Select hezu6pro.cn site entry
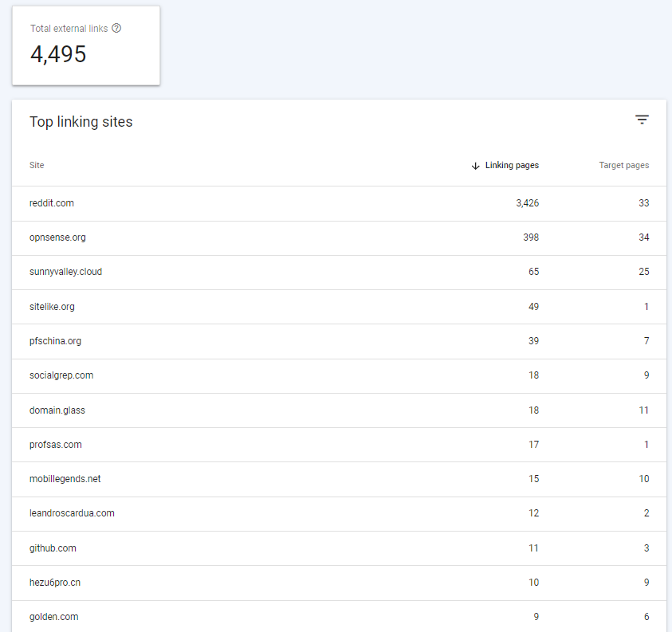 coord(55,583)
